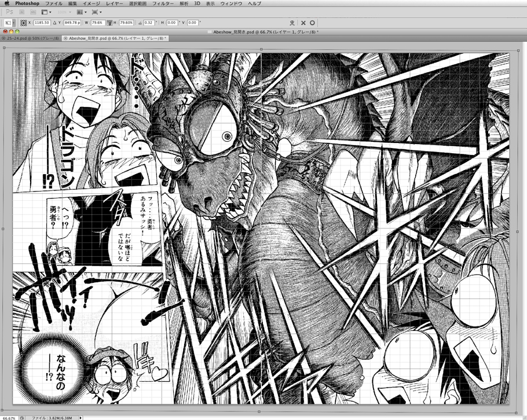Open the フィルター (Filter) menu
This screenshot has width=527, height=420.
pyautogui.click(x=163, y=3)
